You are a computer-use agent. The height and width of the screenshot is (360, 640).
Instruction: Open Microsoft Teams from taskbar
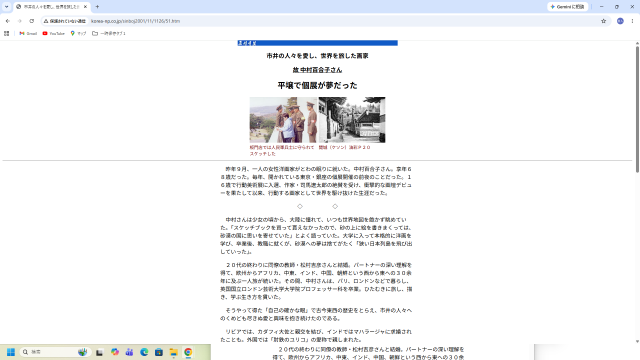(x=129, y=352)
